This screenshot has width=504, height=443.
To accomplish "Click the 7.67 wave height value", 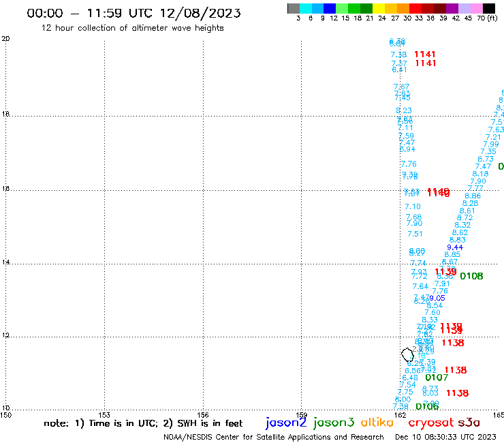I will [401, 87].
